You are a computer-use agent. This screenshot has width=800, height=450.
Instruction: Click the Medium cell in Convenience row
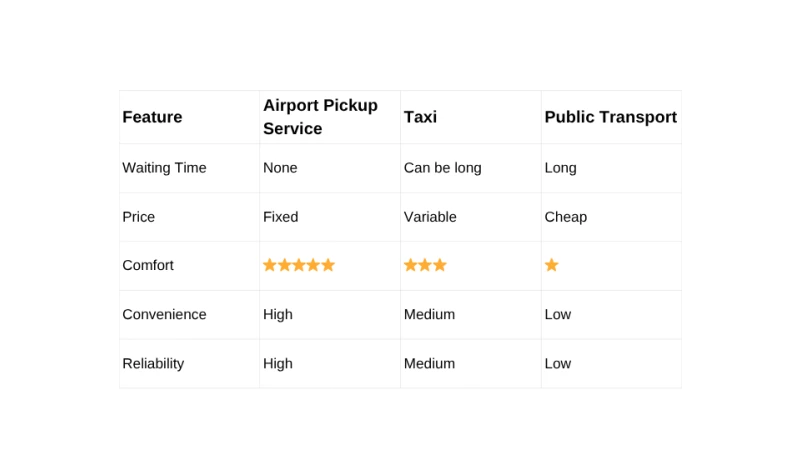[429, 315]
